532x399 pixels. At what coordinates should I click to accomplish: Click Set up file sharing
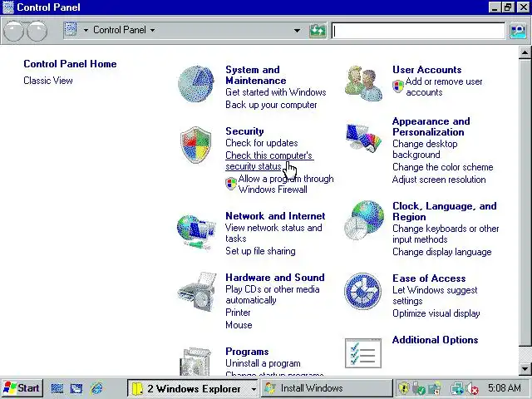[x=260, y=251]
